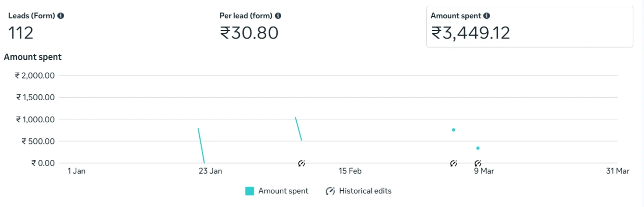The width and height of the screenshot is (644, 207).
Task: Click the 1 Jan x-axis label
Action: click(76, 171)
